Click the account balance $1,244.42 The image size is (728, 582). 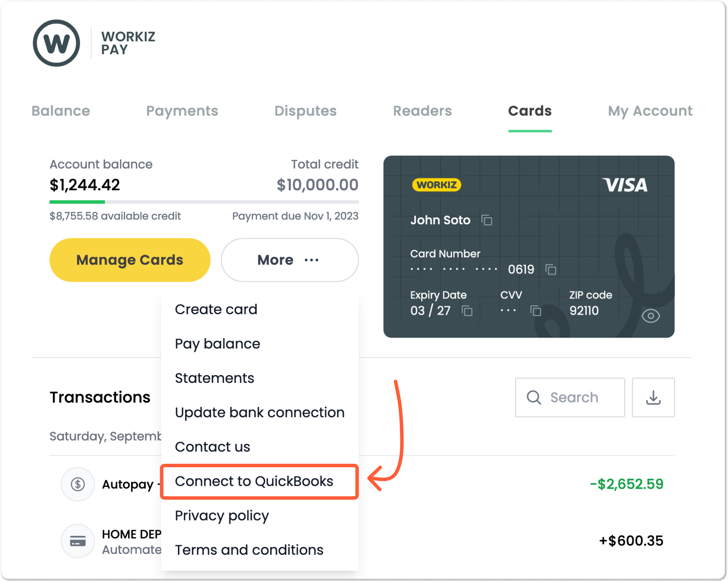click(x=85, y=185)
